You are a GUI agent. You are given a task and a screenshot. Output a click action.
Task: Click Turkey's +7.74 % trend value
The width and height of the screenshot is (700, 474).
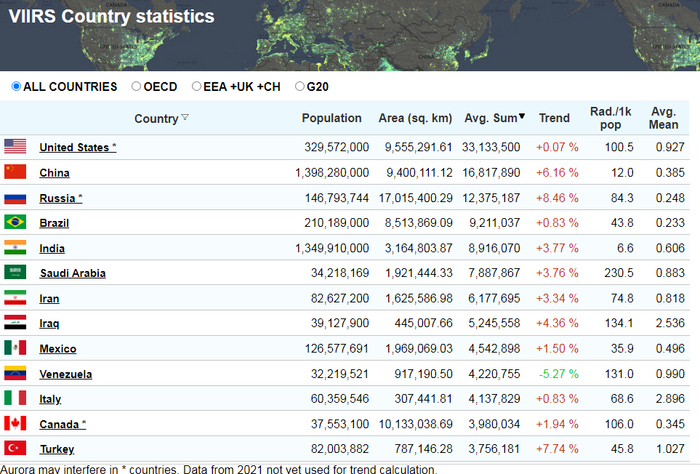(557, 449)
